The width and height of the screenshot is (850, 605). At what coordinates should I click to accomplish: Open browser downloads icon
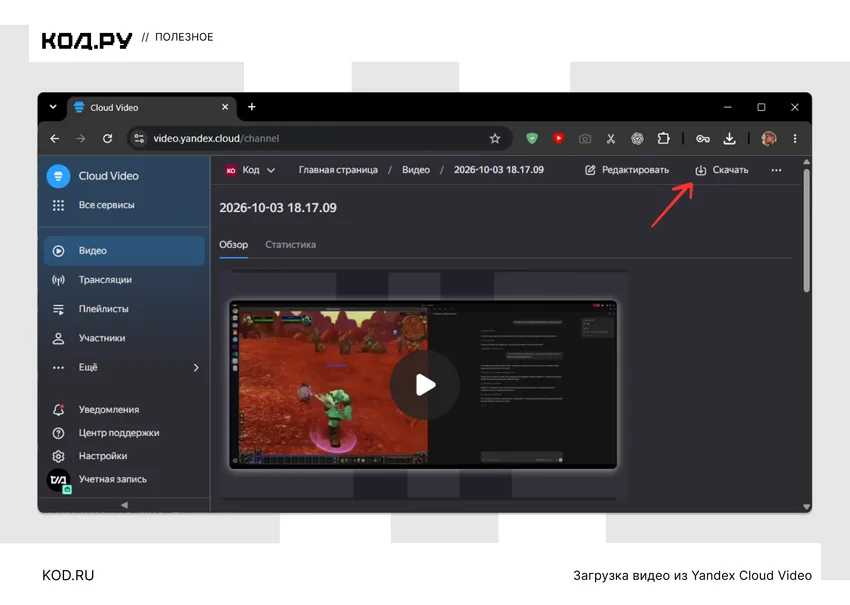pos(730,139)
